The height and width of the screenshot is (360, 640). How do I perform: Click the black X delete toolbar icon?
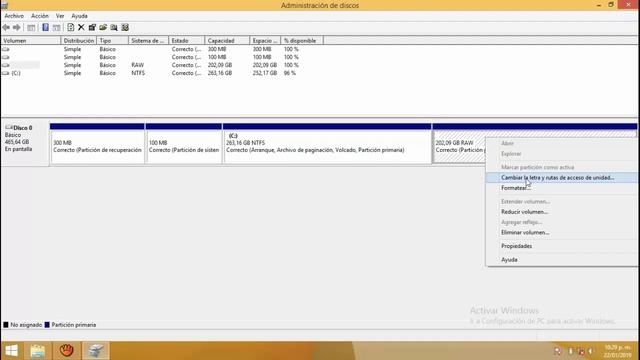coord(81,27)
